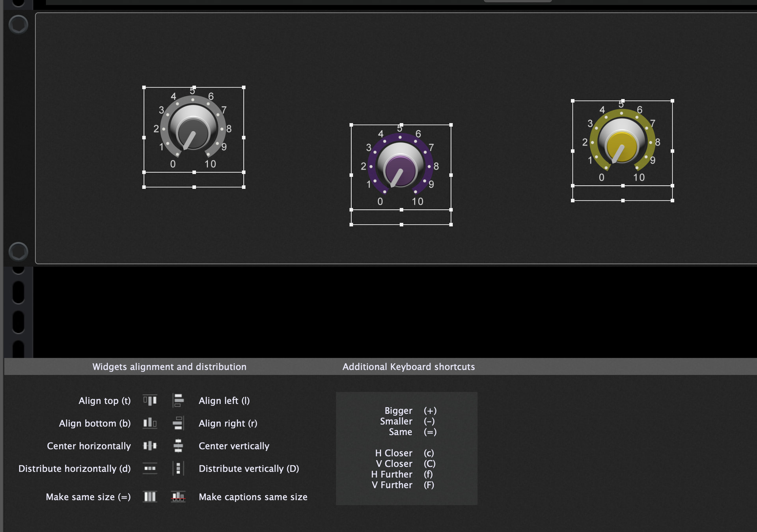The image size is (757, 532).
Task: Click the top rack screw hole
Action: coord(19,25)
